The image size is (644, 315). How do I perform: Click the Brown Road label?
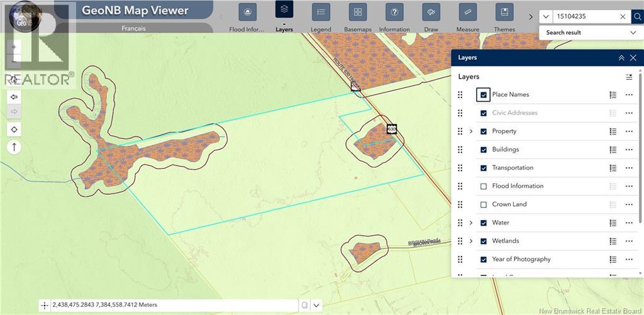point(424,242)
